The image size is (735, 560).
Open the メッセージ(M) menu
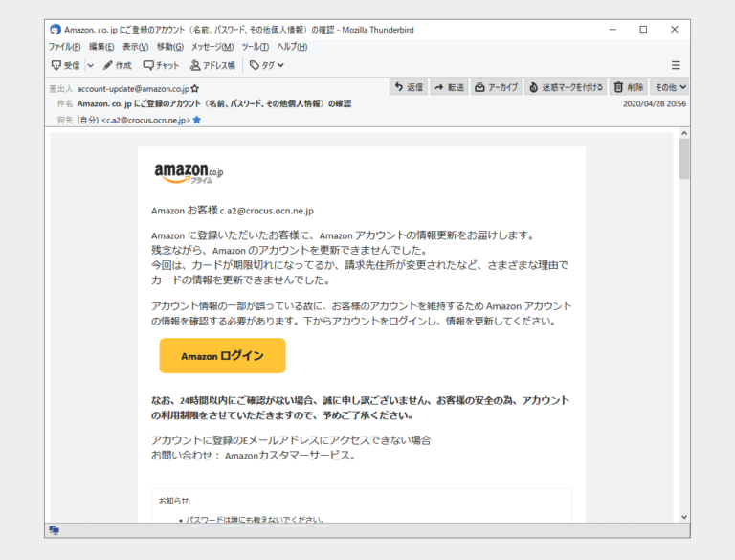click(x=212, y=47)
